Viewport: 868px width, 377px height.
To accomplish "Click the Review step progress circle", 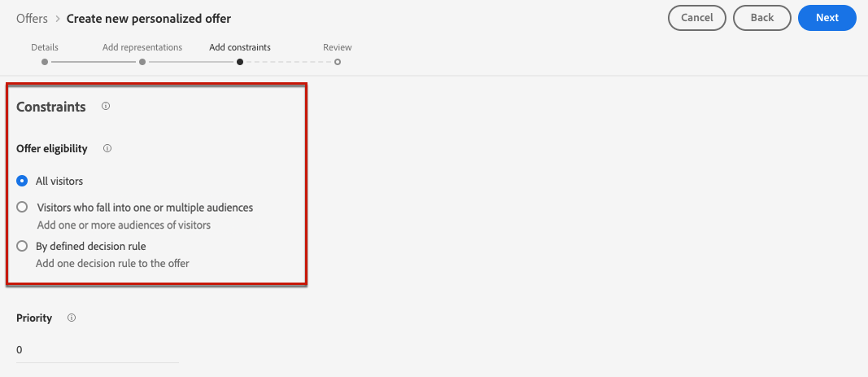I will (x=337, y=62).
